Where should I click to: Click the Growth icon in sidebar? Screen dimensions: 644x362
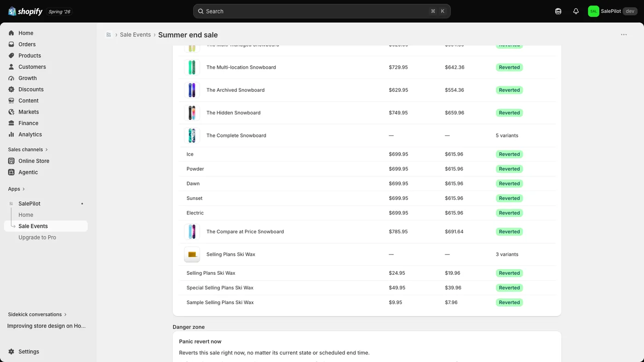click(x=11, y=78)
